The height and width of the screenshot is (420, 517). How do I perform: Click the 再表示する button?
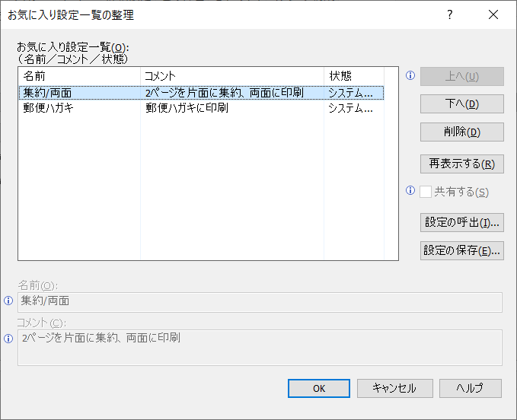pos(461,164)
